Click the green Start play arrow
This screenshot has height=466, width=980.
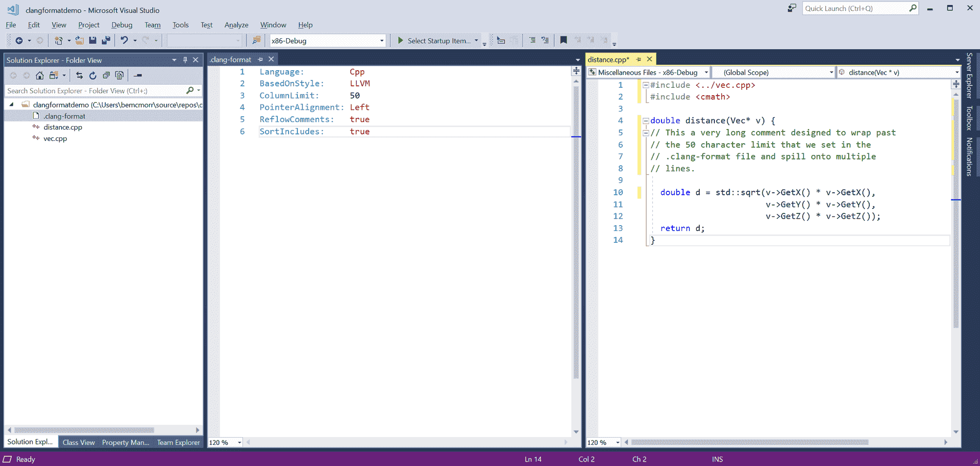[x=400, y=40]
